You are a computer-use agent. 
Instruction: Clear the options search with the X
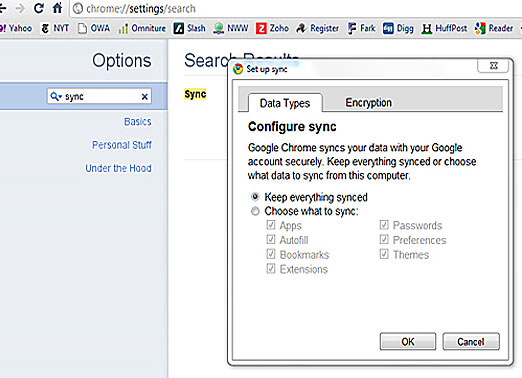145,97
